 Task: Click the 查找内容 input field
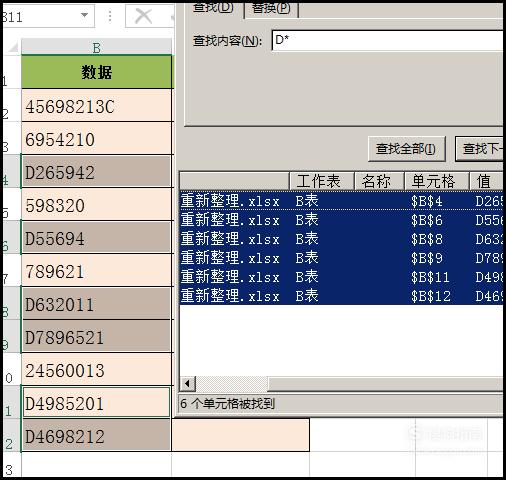387,40
